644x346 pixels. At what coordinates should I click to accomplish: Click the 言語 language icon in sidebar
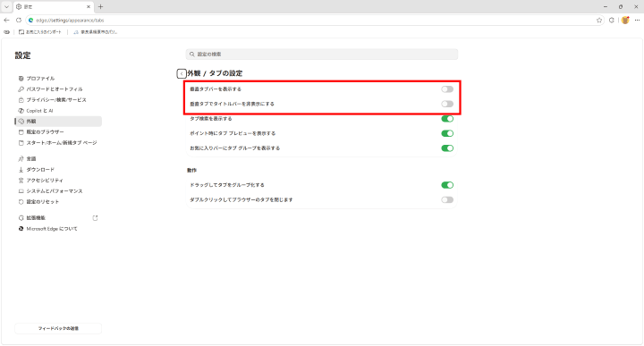pyautogui.click(x=21, y=159)
